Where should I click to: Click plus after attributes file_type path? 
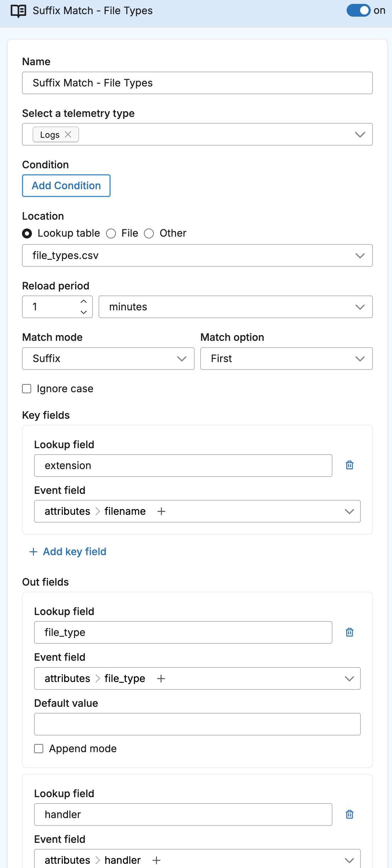tap(161, 678)
